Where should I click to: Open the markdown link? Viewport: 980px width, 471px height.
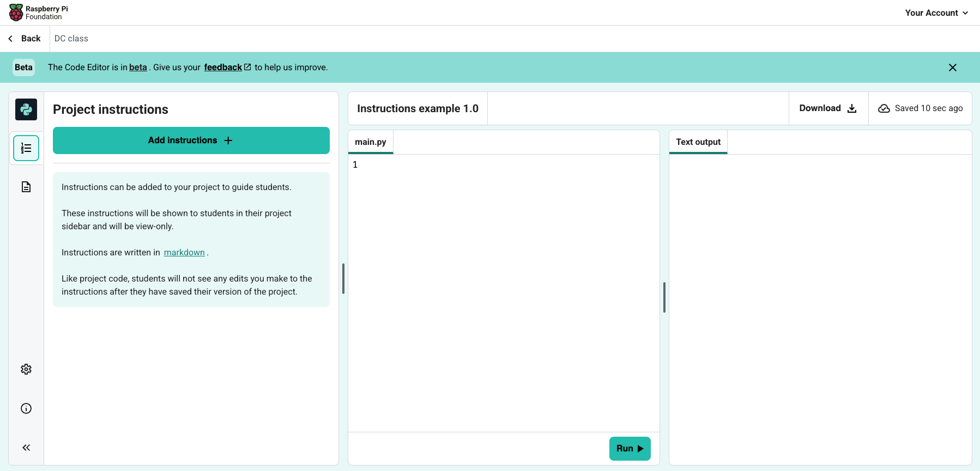184,253
